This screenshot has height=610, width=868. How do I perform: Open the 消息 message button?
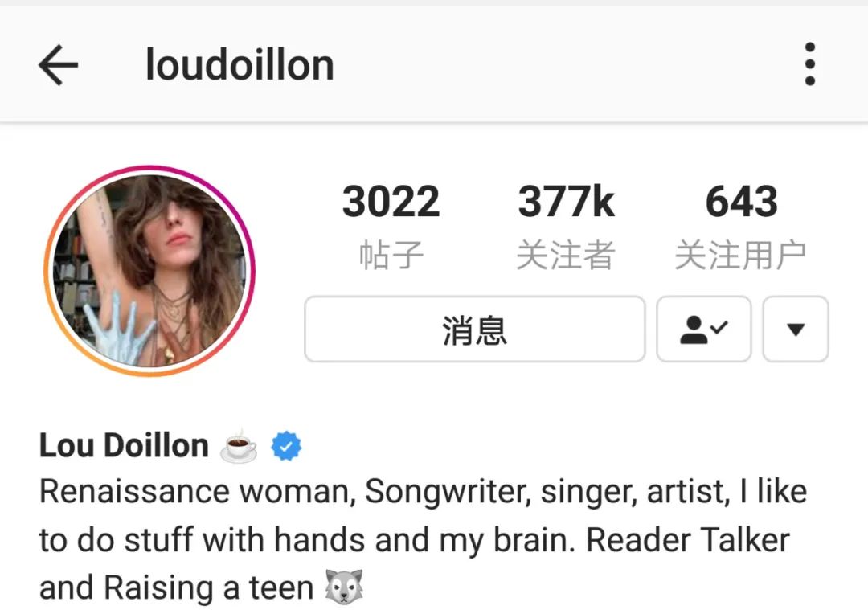coord(475,330)
